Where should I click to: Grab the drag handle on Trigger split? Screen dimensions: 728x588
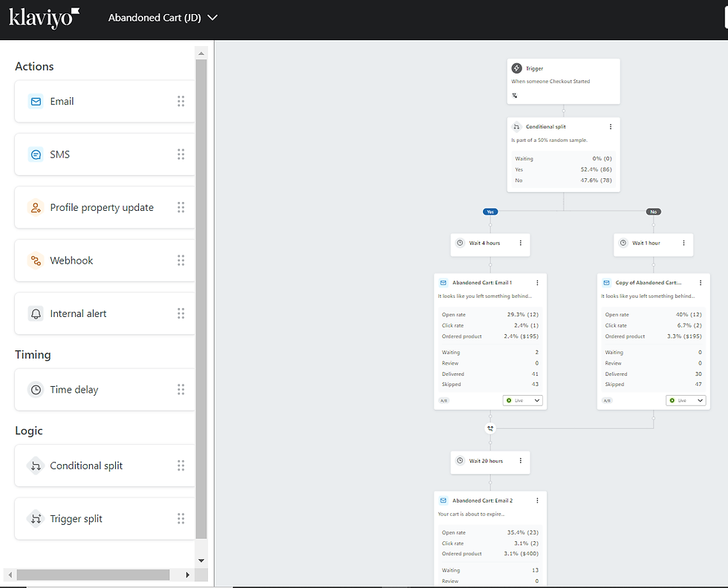point(181,519)
